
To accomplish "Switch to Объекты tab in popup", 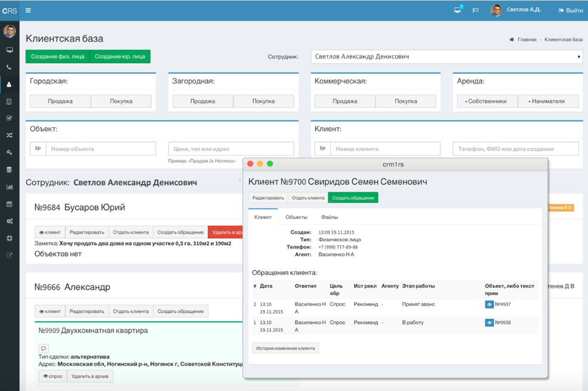I will pos(296,218).
